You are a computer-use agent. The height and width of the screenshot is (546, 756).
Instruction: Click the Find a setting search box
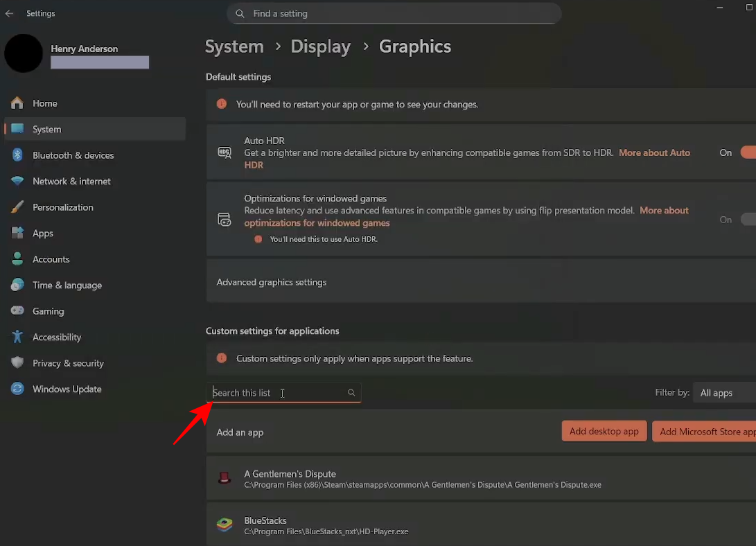pos(394,13)
